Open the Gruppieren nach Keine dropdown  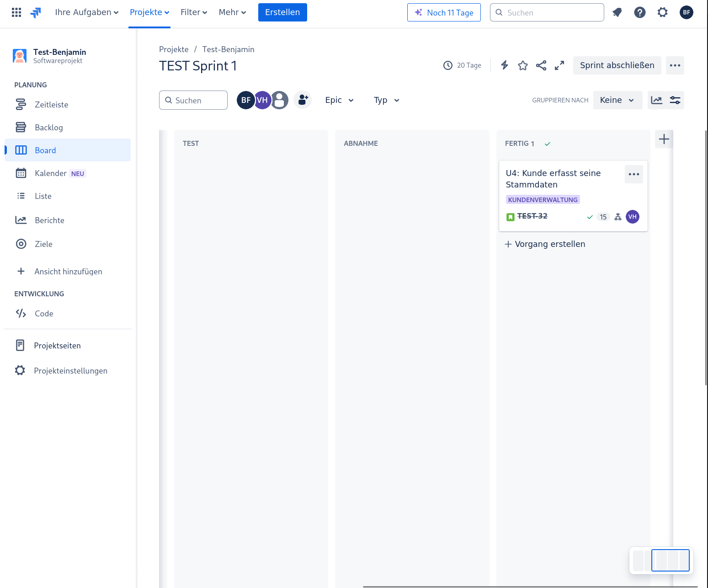[x=617, y=100]
